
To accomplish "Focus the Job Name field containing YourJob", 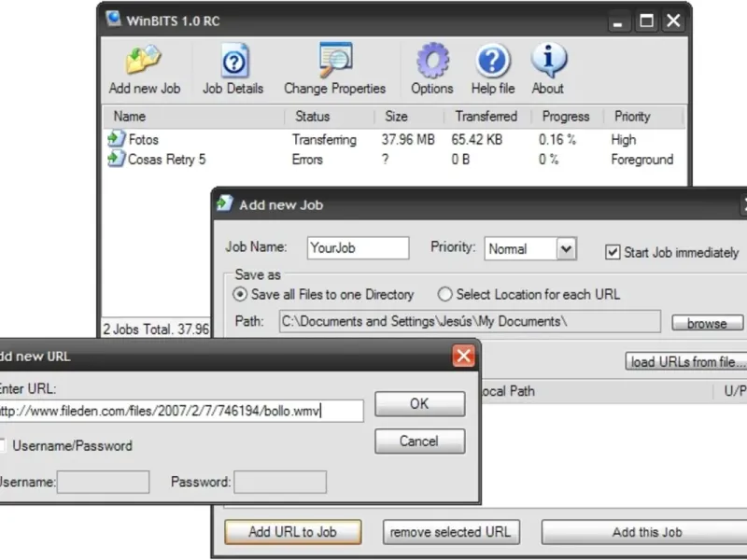I will click(x=359, y=248).
